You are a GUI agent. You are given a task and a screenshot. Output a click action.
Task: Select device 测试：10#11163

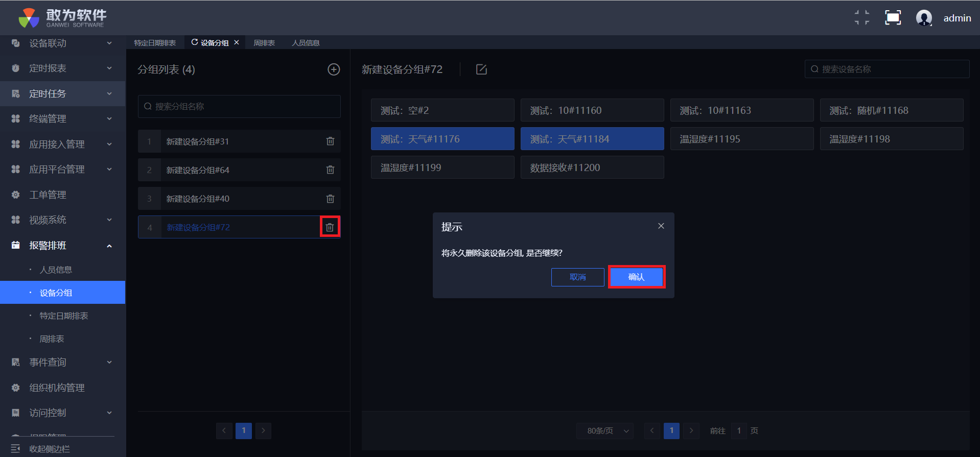point(742,110)
